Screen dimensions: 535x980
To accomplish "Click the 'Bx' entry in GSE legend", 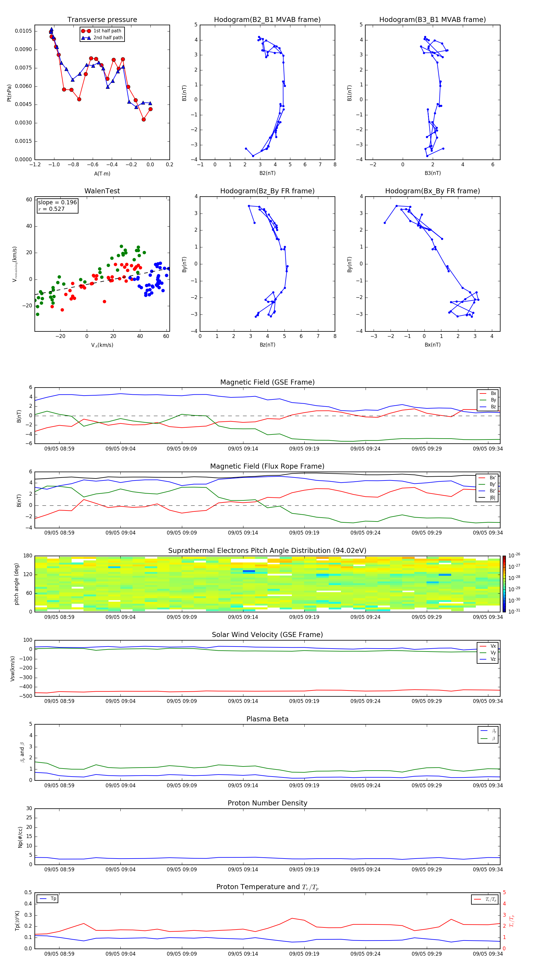I will point(488,393).
